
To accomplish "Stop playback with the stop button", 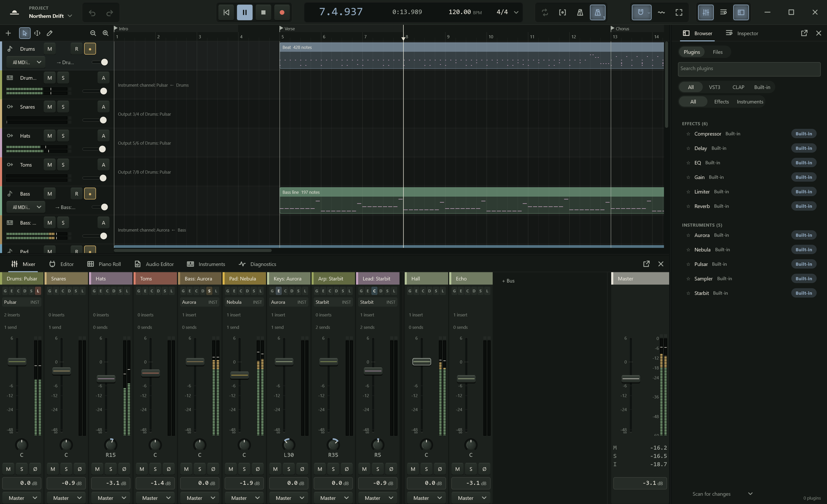I will [263, 12].
